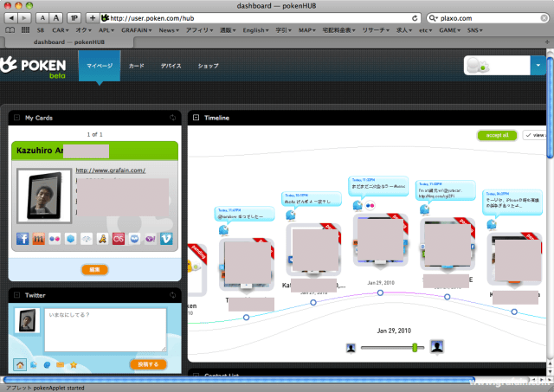
Task: Show @ mentions in Twitter panel
Action: (x=47, y=365)
